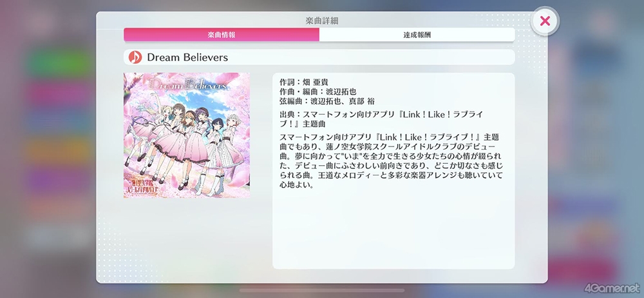Click the 弦編曲 credit line
The width and height of the screenshot is (644, 298).
pyautogui.click(x=327, y=101)
